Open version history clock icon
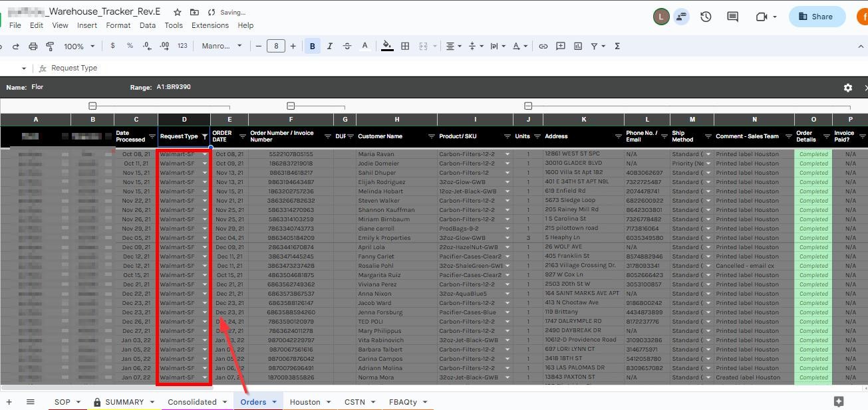Viewport: 868px width, 410px height. pyautogui.click(x=706, y=17)
